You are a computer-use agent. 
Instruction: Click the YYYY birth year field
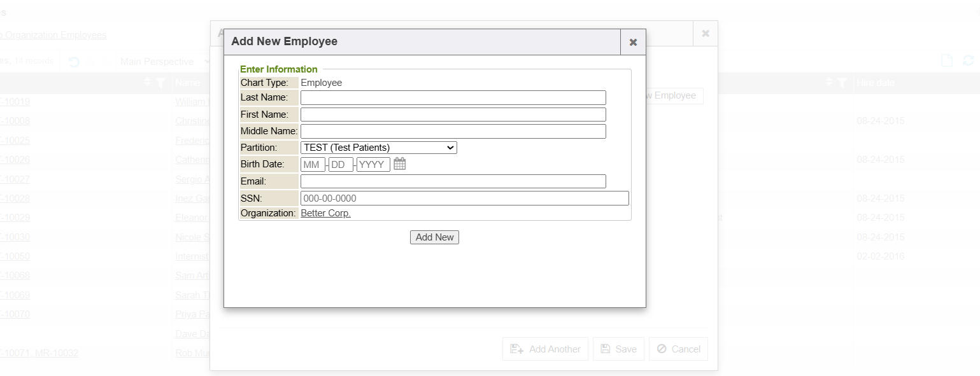coord(373,165)
